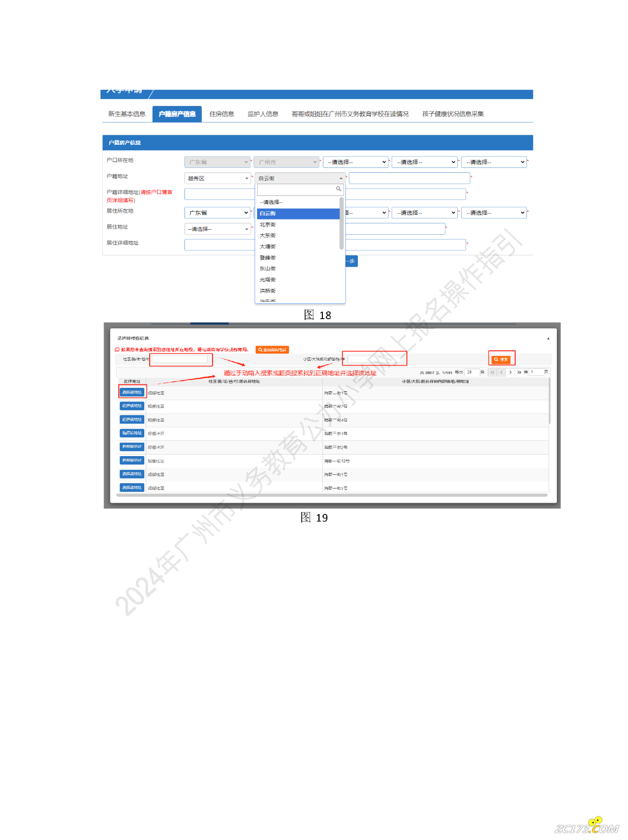Click the partly hidden 下一步 button

coord(351,261)
